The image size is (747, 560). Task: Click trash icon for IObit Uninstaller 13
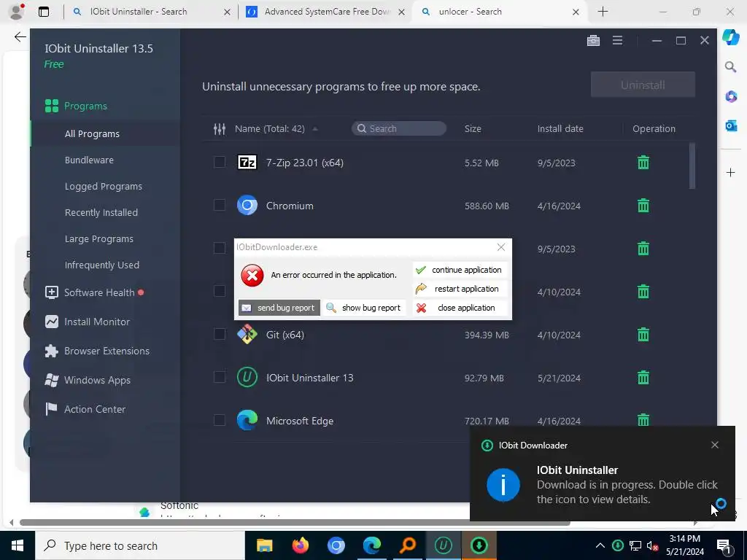643,378
